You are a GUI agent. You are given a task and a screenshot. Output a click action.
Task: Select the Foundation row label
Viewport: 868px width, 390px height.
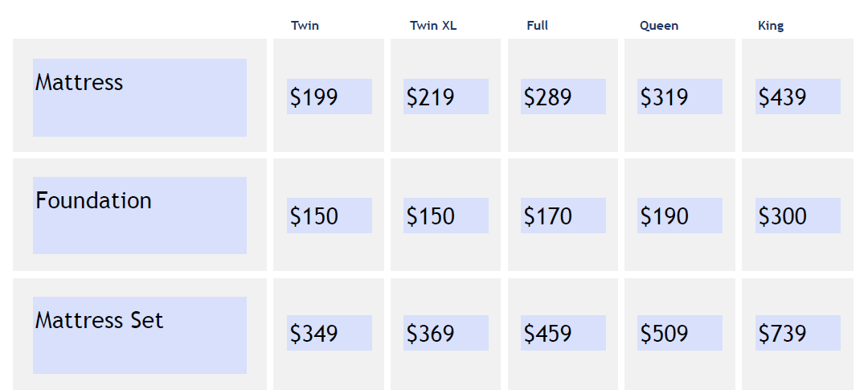pyautogui.click(x=93, y=201)
